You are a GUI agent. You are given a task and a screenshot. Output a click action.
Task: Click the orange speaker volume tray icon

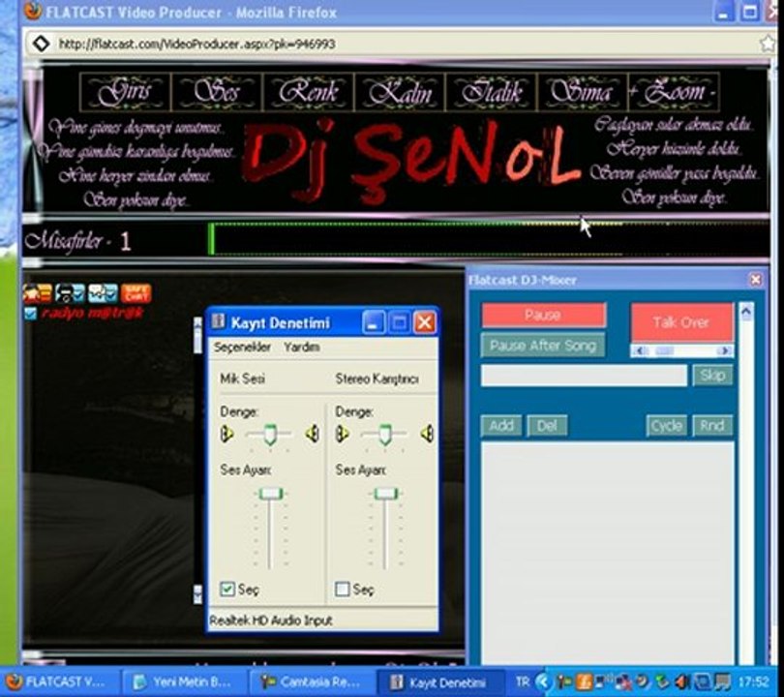tap(680, 681)
